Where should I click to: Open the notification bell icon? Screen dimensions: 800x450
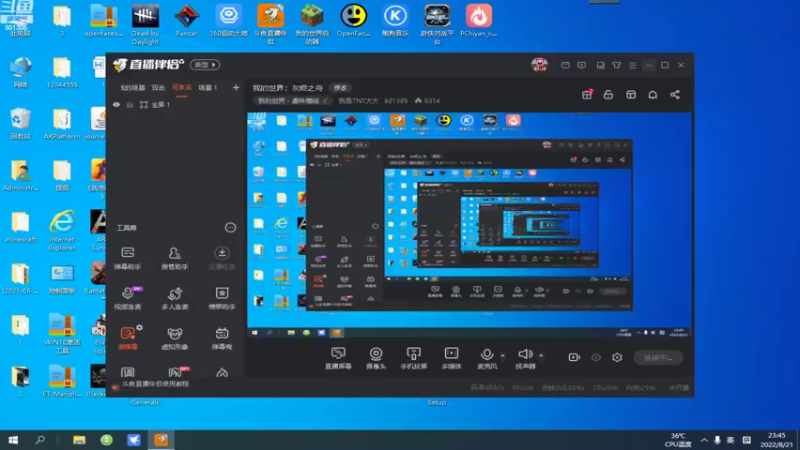click(653, 94)
